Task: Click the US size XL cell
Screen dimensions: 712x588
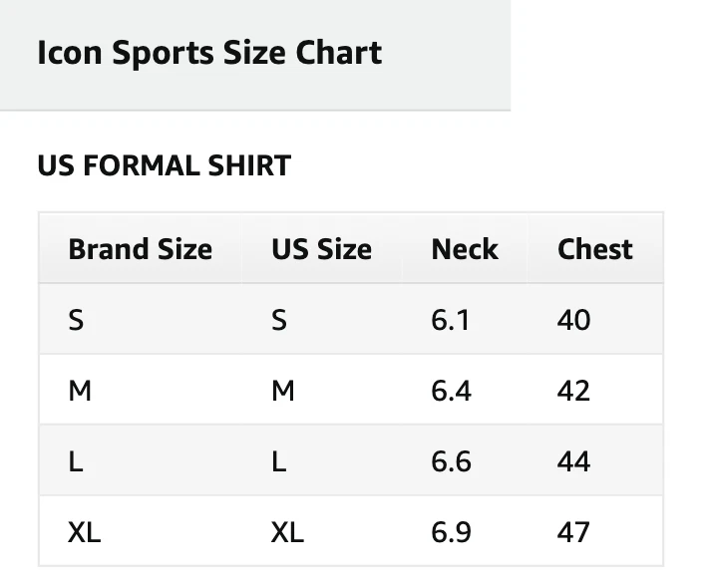Action: pos(321,531)
